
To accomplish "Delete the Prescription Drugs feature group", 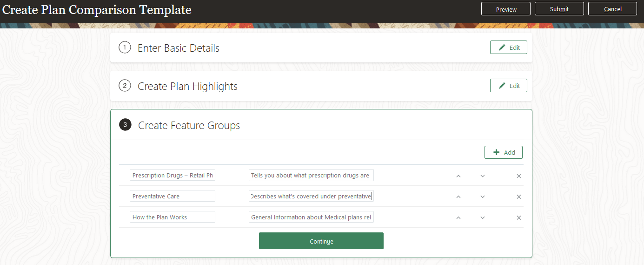I will tap(519, 176).
